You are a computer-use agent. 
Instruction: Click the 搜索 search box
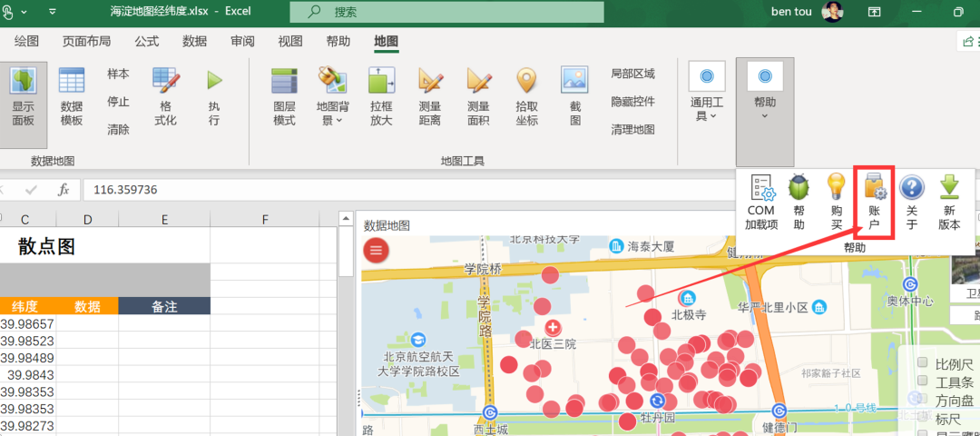coord(446,12)
